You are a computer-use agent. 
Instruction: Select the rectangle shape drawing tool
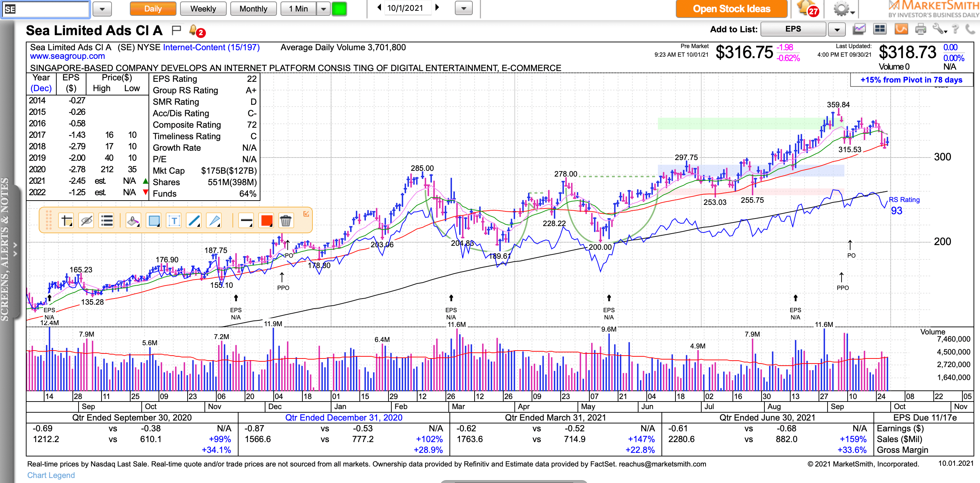point(154,220)
